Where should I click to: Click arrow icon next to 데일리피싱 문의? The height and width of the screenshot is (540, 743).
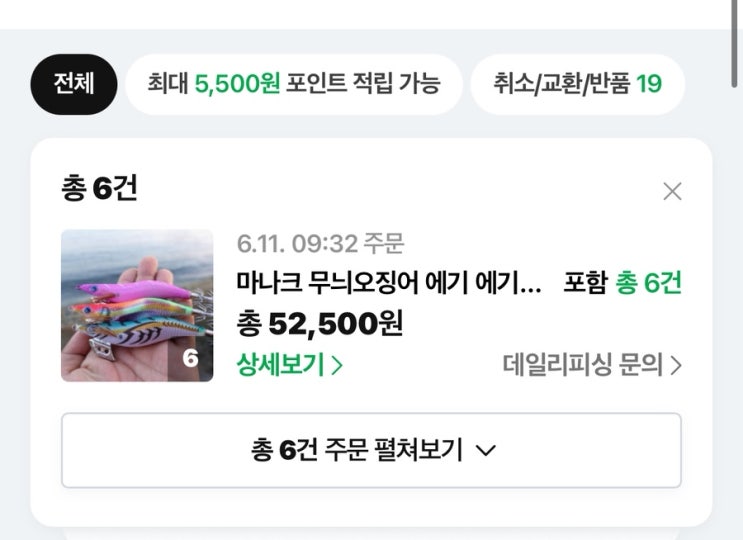click(676, 366)
